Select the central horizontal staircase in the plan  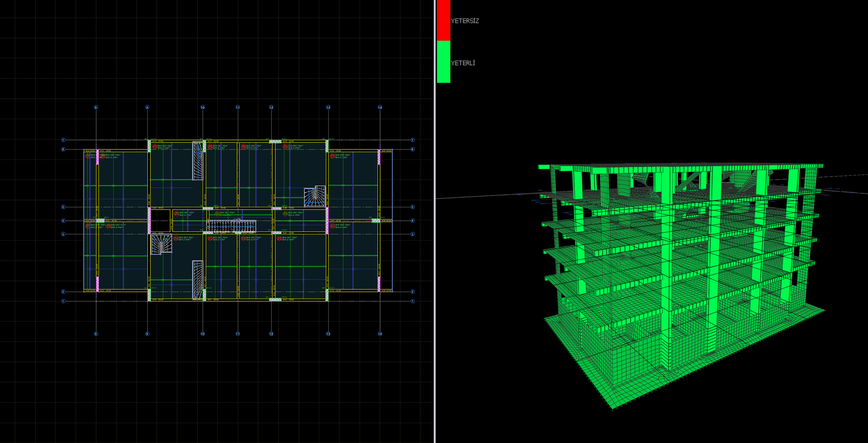(x=231, y=225)
